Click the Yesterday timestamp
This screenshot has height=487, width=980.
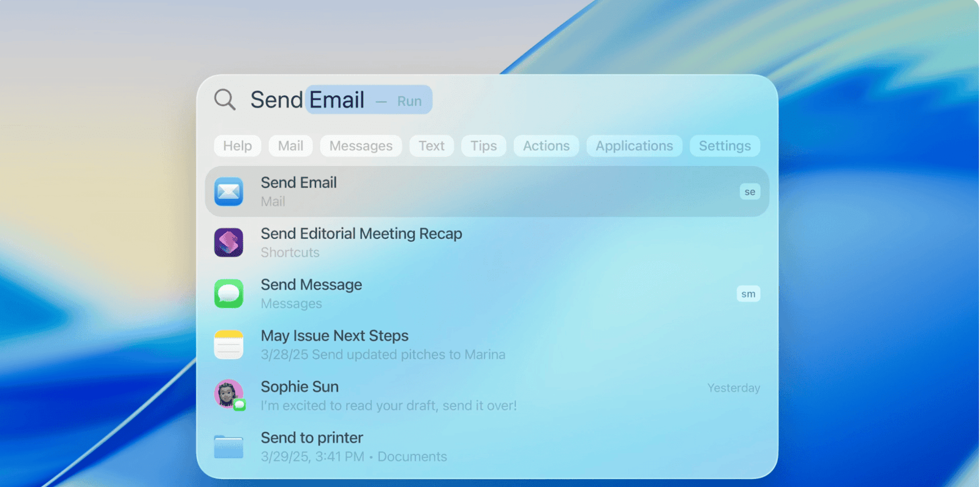click(734, 388)
